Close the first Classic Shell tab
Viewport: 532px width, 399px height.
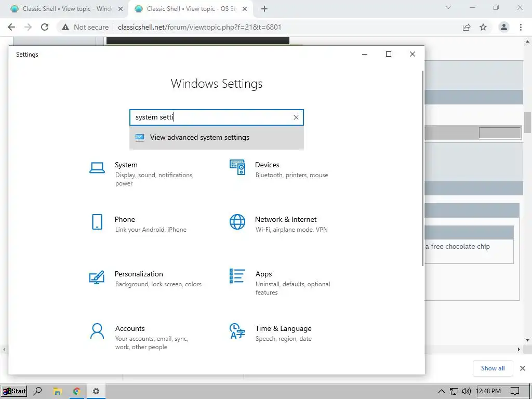tap(121, 9)
